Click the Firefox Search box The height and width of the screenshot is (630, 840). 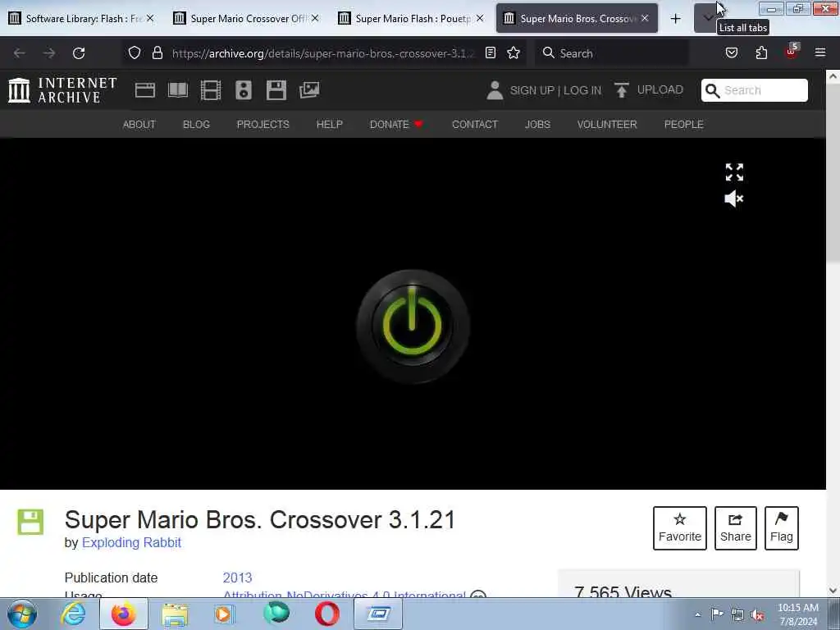611,53
